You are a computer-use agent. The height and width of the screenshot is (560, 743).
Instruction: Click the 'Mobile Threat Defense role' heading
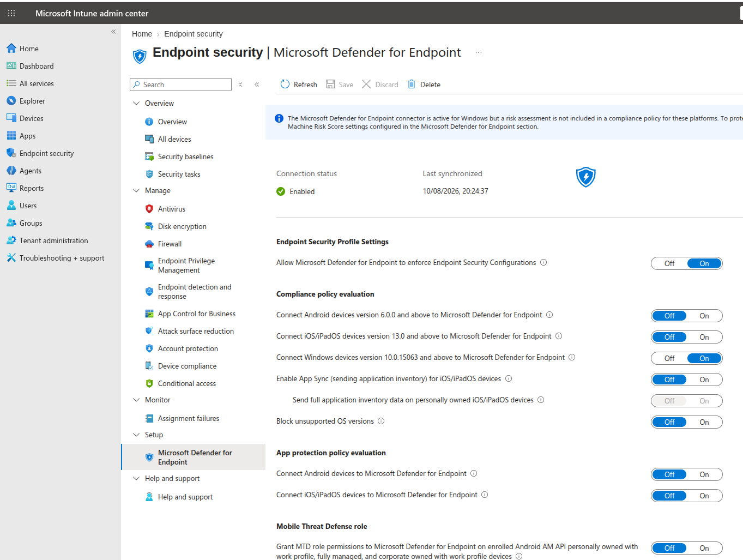pos(322,526)
